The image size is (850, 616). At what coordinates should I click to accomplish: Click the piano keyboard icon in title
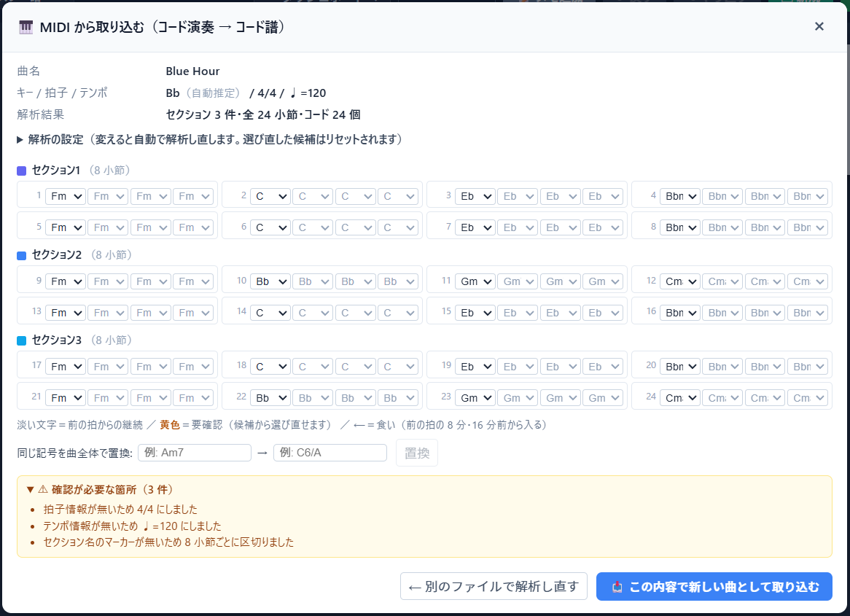pos(26,27)
